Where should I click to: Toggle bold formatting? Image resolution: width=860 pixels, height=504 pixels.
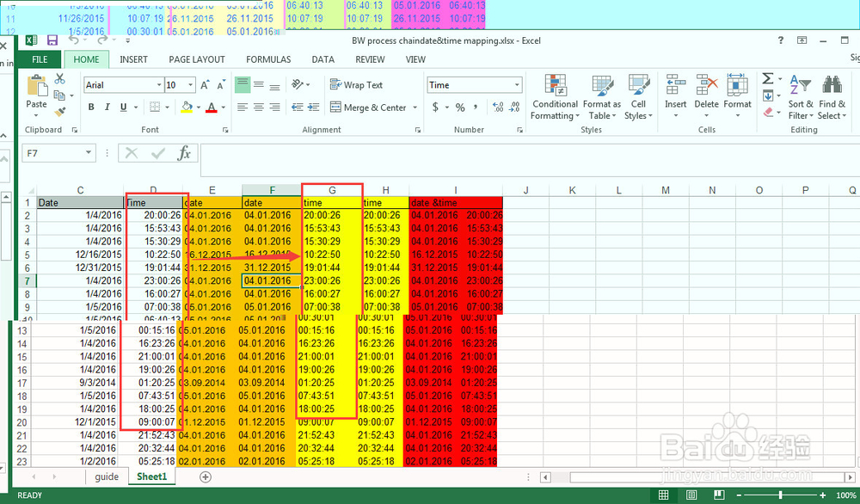point(91,108)
